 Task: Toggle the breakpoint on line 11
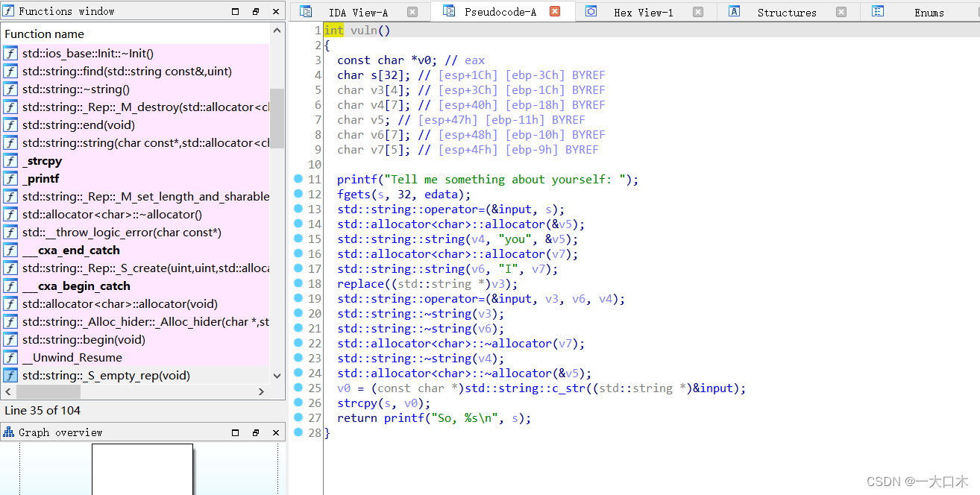pyautogui.click(x=298, y=179)
